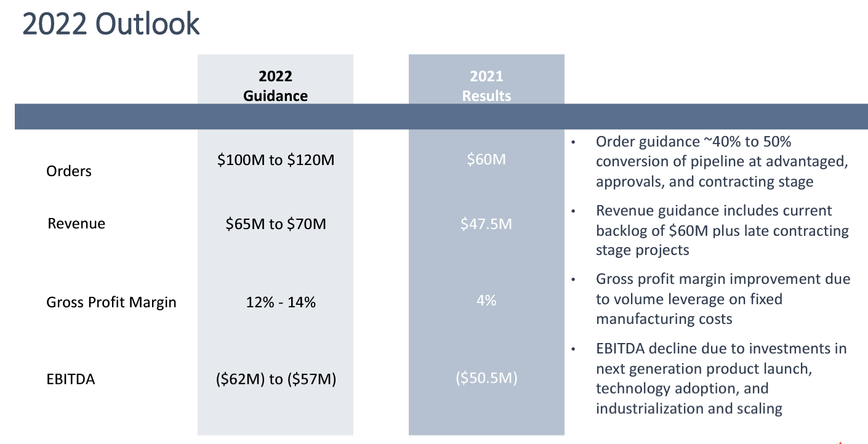
Task: Click the Revenue row label
Action: pyautogui.click(x=76, y=224)
